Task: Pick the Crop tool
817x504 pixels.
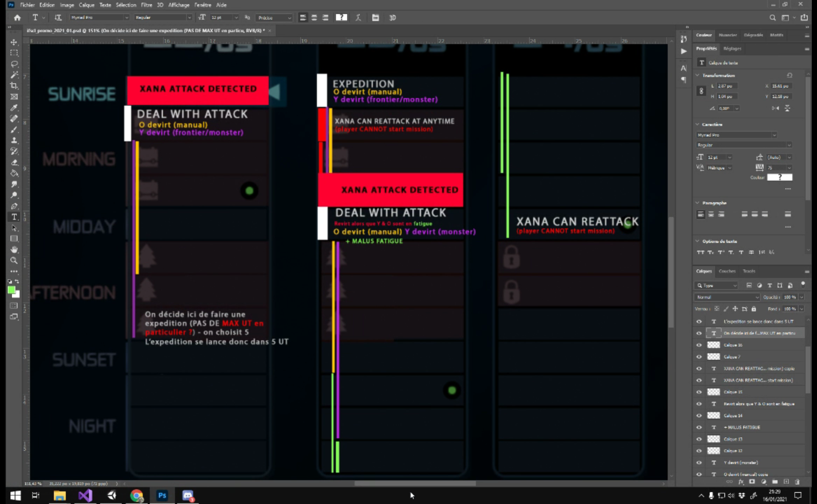Action: pos(14,86)
